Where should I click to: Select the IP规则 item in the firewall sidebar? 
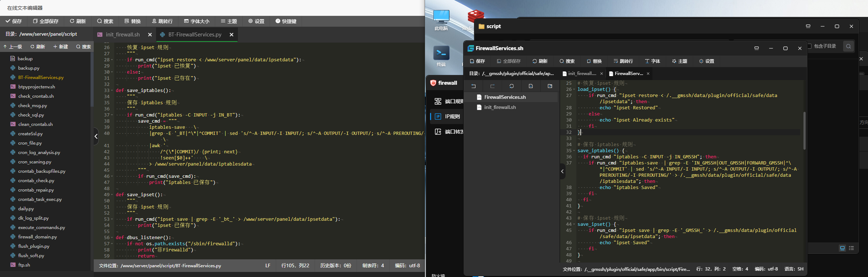tap(452, 116)
